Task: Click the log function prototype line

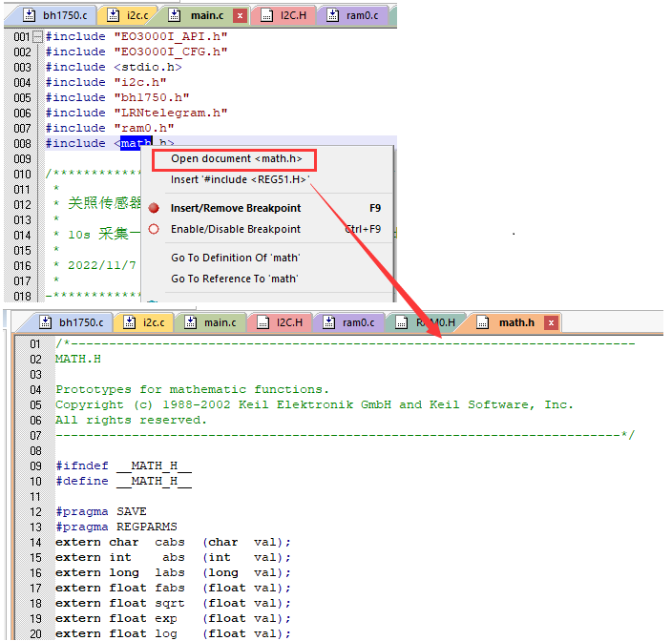Action: pyautogui.click(x=173, y=633)
